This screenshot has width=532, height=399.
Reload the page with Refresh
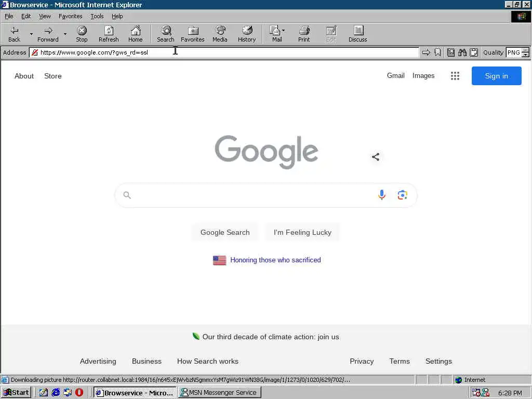109,34
